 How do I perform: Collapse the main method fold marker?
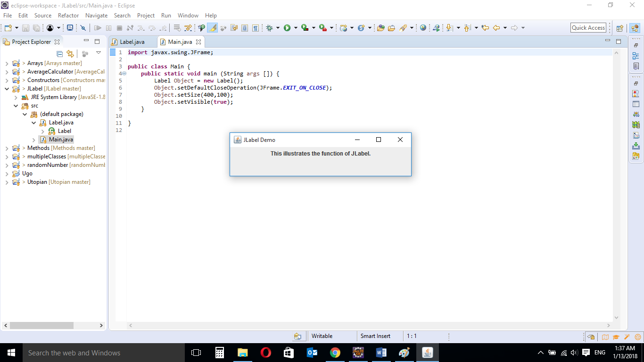pyautogui.click(x=124, y=74)
